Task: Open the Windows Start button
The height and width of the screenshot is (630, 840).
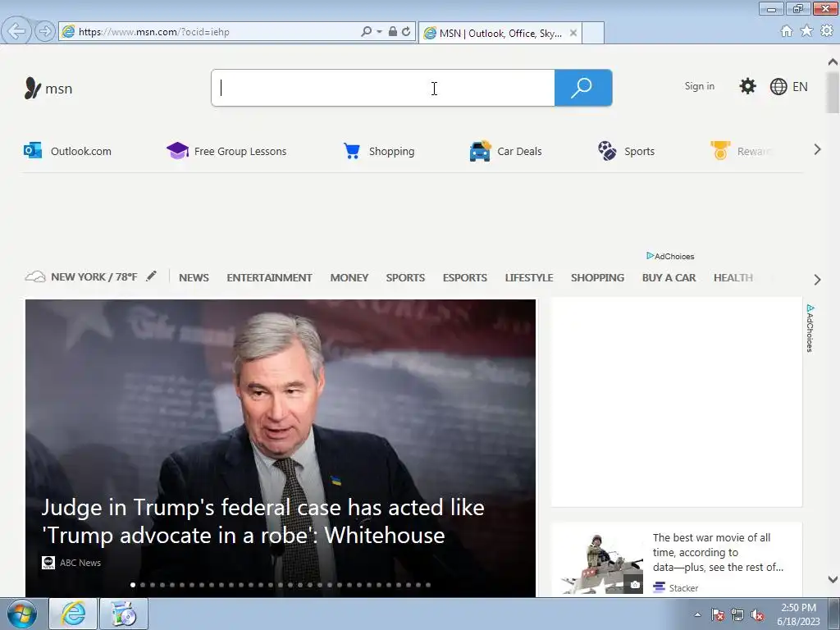Action: [21, 614]
